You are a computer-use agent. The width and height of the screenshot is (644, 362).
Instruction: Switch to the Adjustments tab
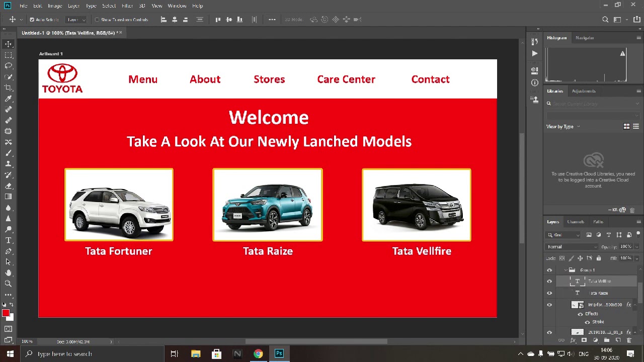[x=584, y=91]
